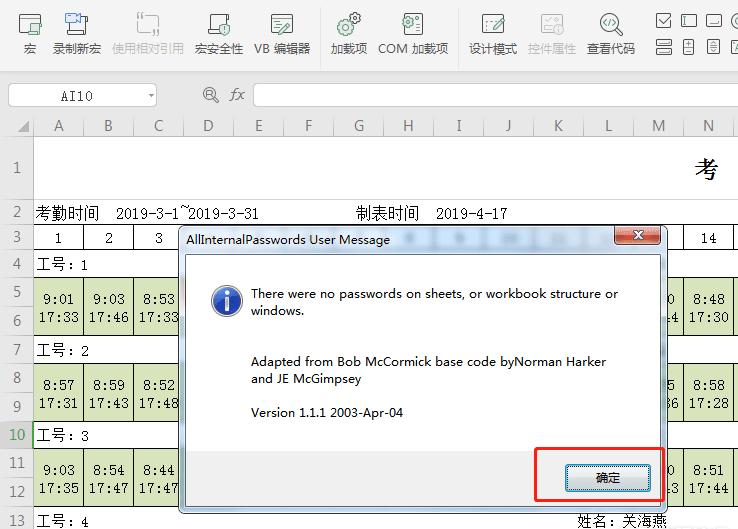Click cell with time 8:48
The image size is (738, 529).
pyautogui.click(x=708, y=299)
